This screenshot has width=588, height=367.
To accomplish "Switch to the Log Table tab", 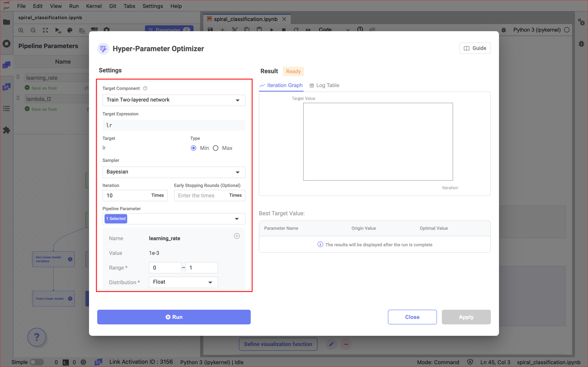I will click(x=324, y=85).
